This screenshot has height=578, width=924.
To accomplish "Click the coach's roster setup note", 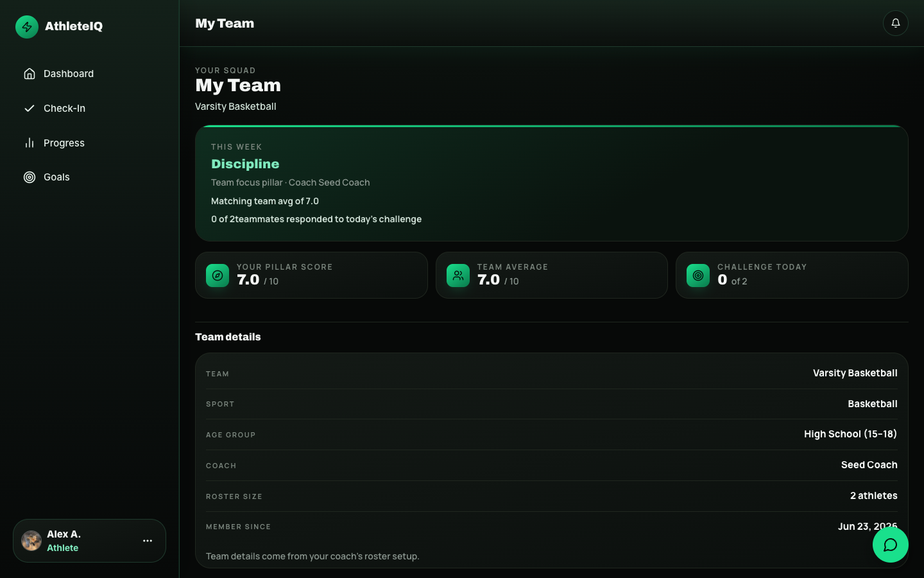I will [x=312, y=556].
